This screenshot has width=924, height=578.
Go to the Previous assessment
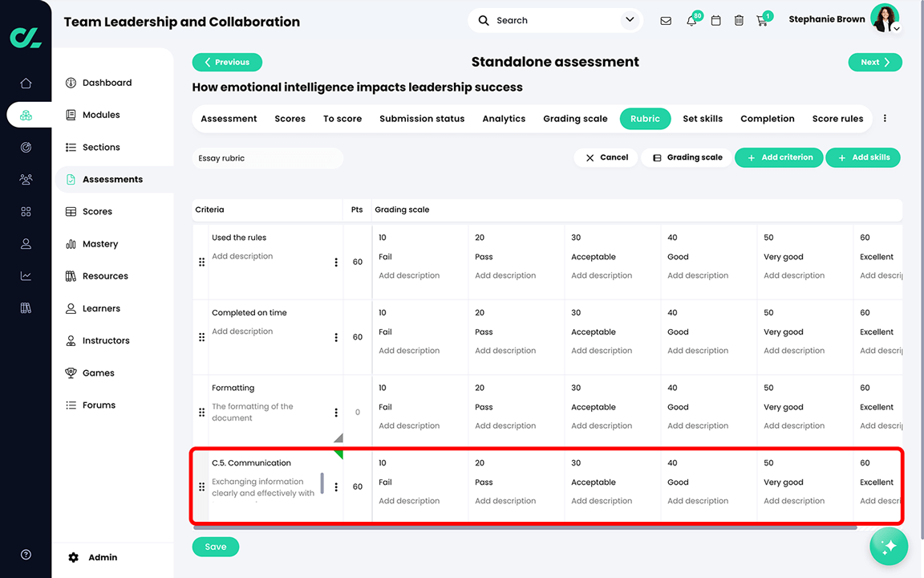tap(227, 62)
